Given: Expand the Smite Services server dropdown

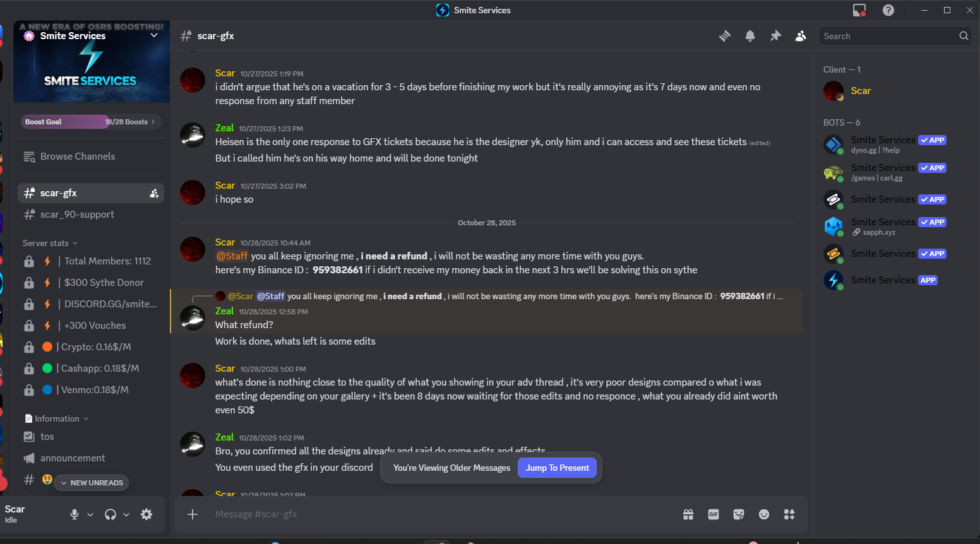Looking at the screenshot, I should coord(154,35).
